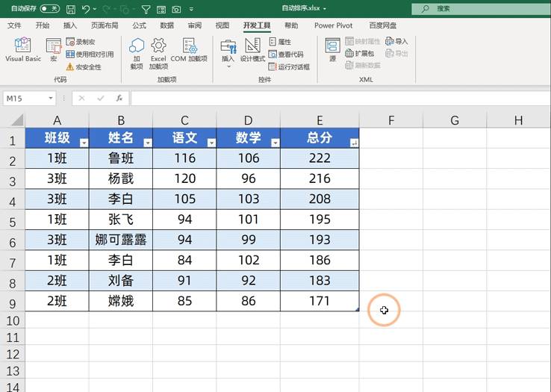The image size is (551, 392).
Task: Expand Customize Quick Access Toolbar arrow
Action: click(191, 9)
